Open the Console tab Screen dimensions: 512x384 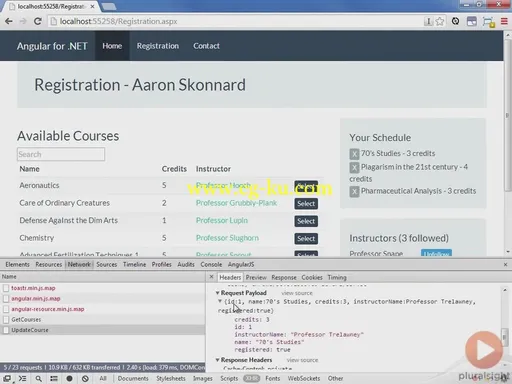[211, 264]
